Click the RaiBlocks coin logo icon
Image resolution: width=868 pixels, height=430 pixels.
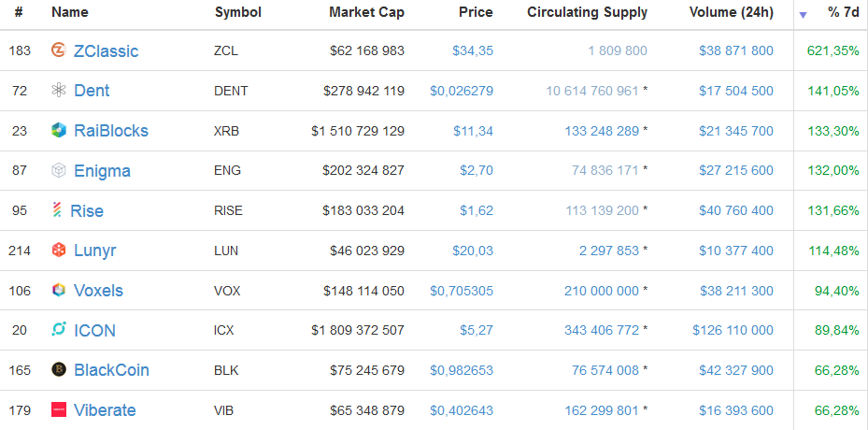point(58,130)
